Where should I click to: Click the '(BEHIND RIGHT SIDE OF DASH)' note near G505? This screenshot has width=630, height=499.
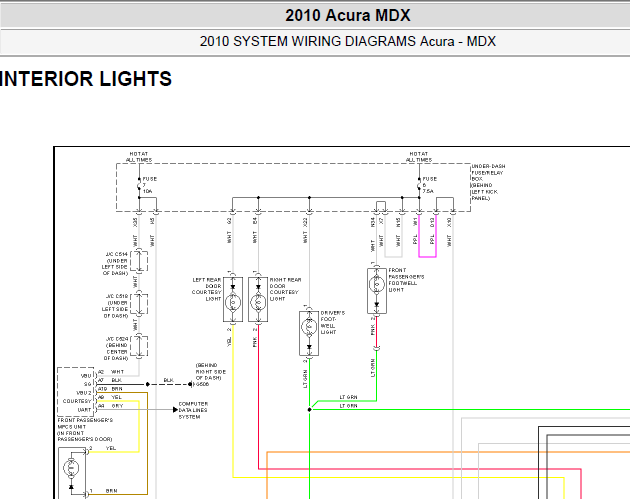(211, 372)
